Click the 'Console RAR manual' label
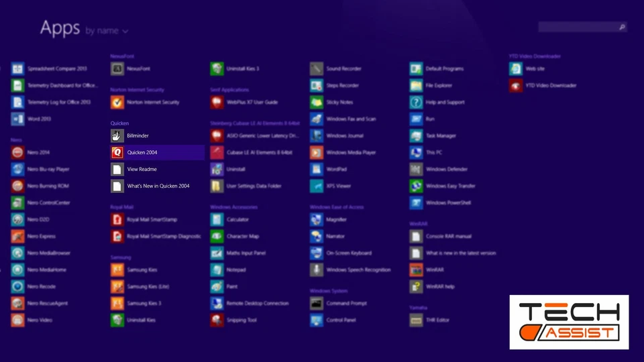Viewport: 644px width, 362px height. (x=449, y=237)
